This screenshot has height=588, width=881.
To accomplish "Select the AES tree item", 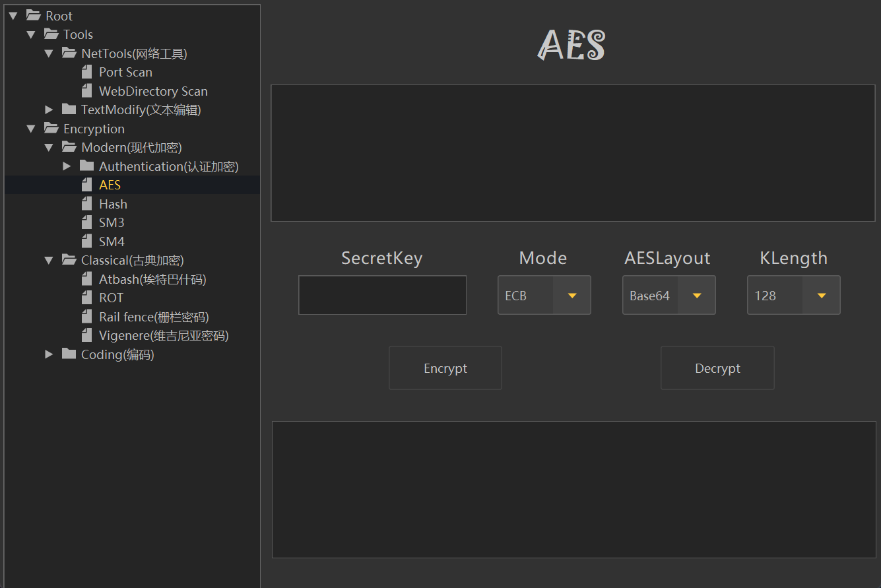I will click(x=110, y=185).
